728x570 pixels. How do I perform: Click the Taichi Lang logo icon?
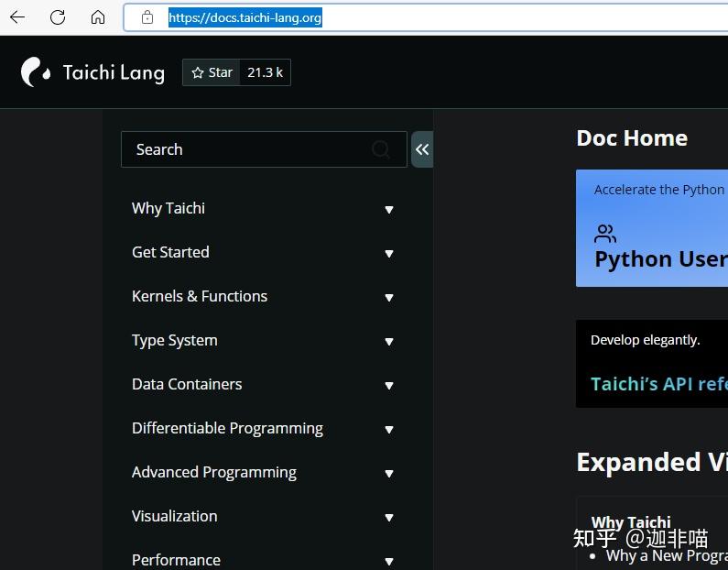[35, 72]
